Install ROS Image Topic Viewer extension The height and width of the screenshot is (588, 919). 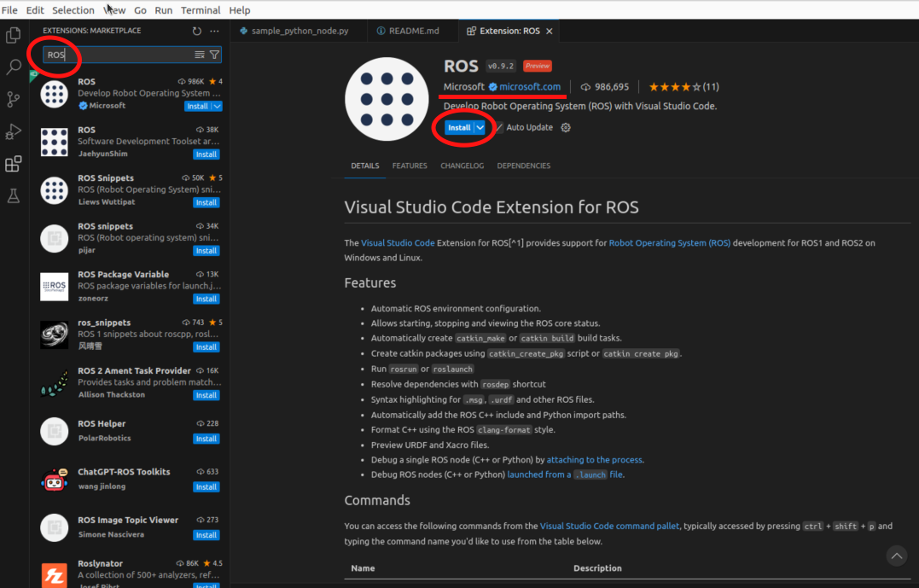(x=206, y=534)
